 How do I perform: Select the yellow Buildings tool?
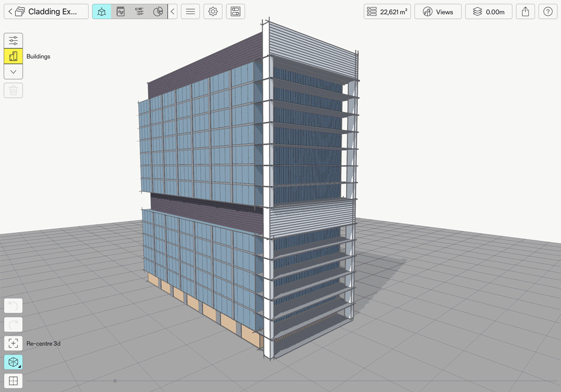[x=13, y=56]
